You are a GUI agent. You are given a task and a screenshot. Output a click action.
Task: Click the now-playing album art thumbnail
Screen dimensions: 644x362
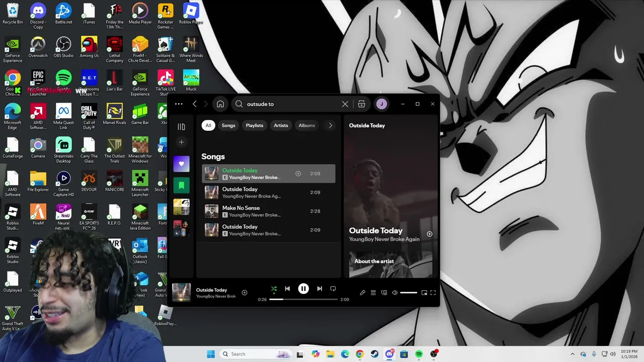tap(182, 293)
